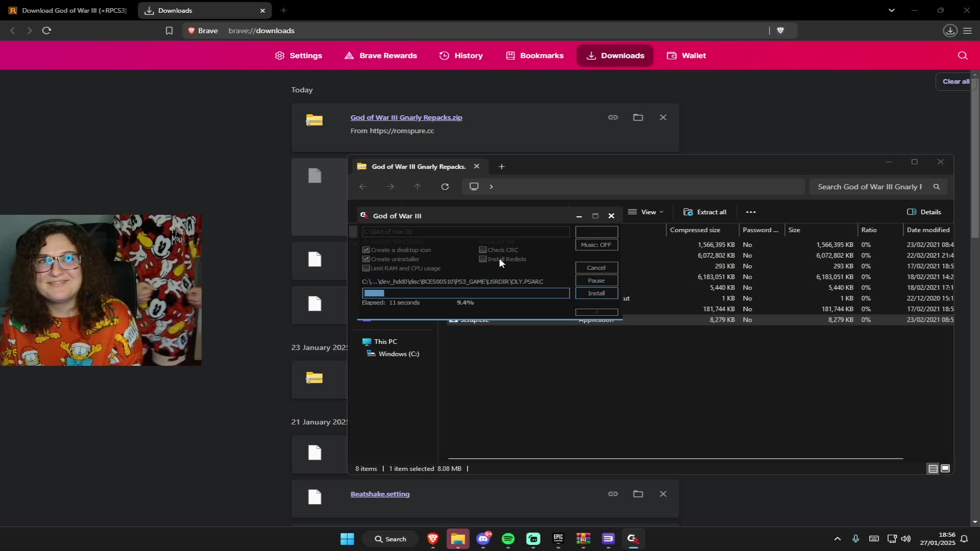Open Discord from taskbar

click(483, 539)
